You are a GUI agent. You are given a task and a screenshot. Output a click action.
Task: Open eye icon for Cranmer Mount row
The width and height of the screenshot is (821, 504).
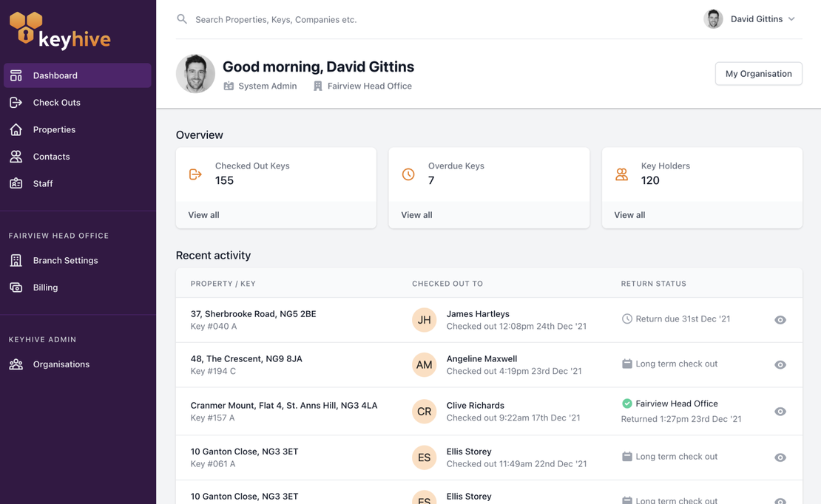[780, 412]
